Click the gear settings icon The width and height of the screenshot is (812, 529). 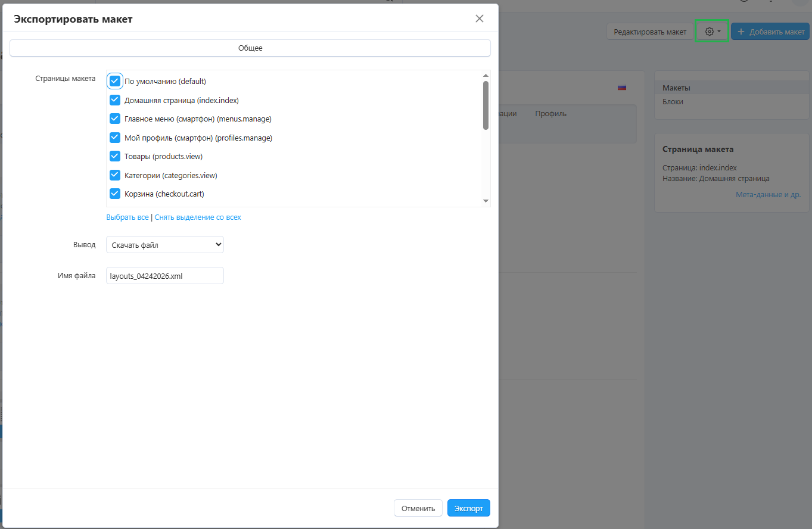709,32
